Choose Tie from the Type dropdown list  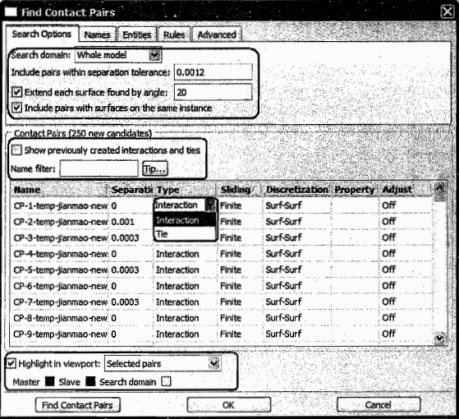[x=184, y=234]
